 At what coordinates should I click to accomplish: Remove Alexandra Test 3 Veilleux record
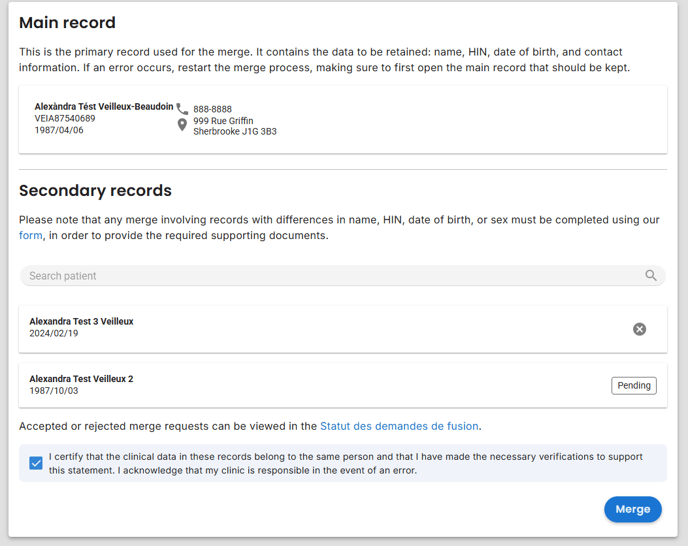(x=639, y=329)
